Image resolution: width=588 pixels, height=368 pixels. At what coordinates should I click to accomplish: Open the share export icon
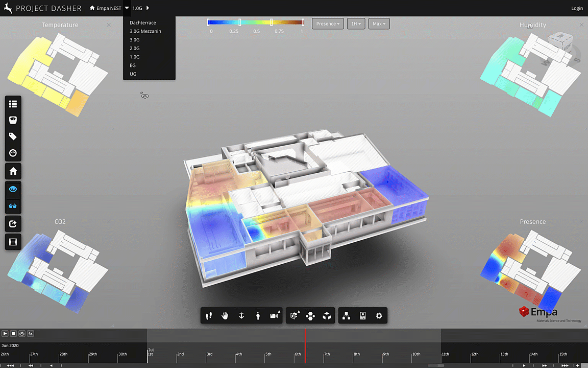[13, 223]
